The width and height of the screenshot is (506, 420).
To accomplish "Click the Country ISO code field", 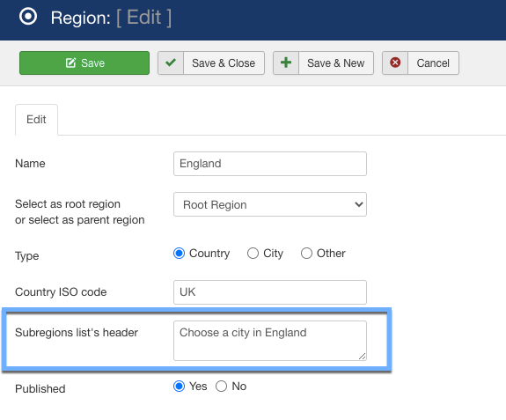I will point(270,292).
